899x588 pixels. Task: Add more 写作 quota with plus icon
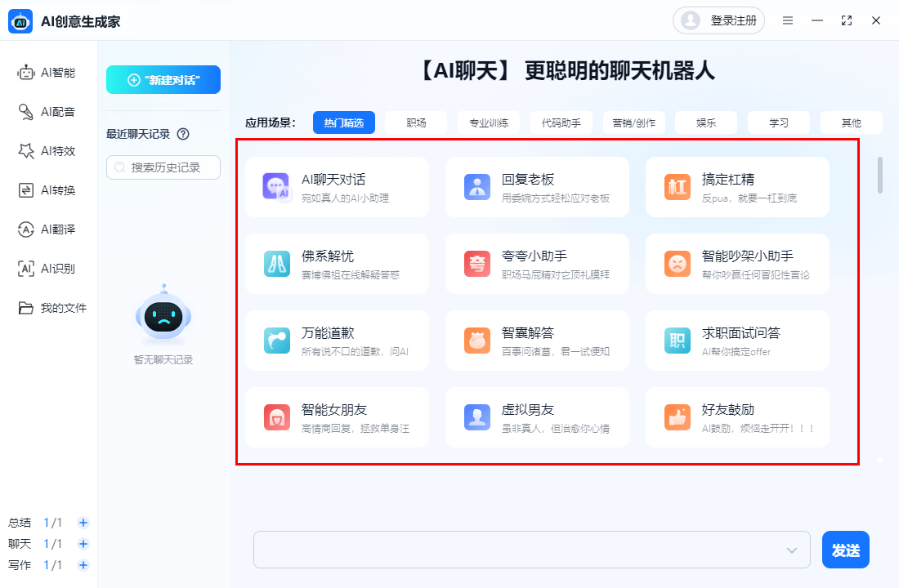point(83,565)
